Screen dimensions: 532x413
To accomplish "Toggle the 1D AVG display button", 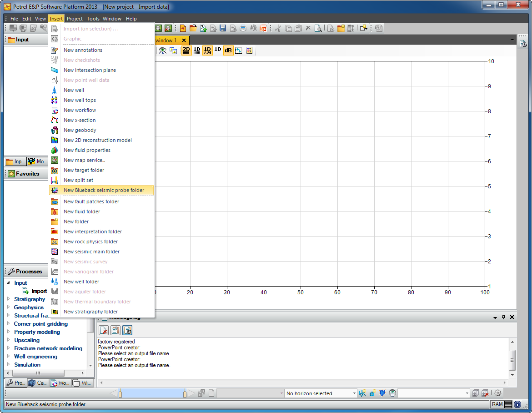I will 207,50.
